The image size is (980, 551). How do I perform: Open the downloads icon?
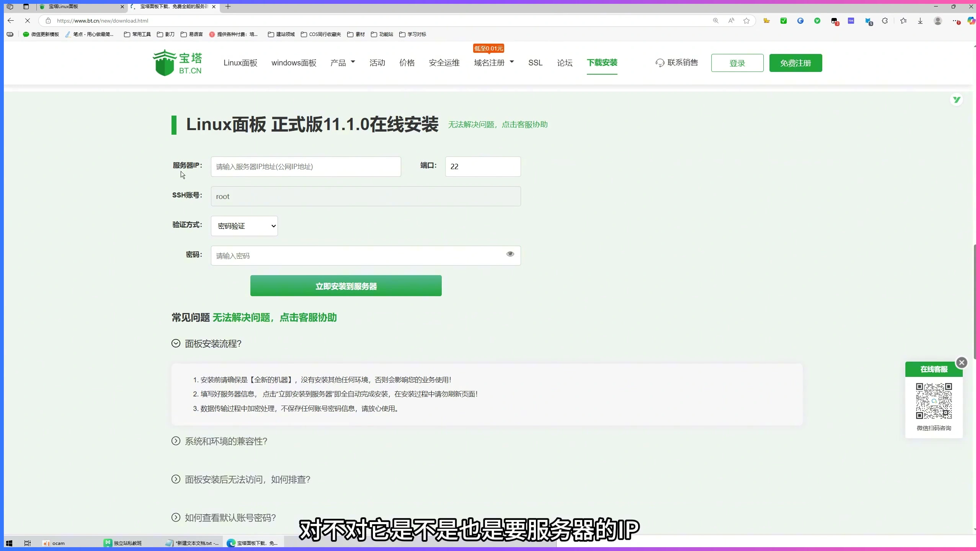(x=920, y=21)
